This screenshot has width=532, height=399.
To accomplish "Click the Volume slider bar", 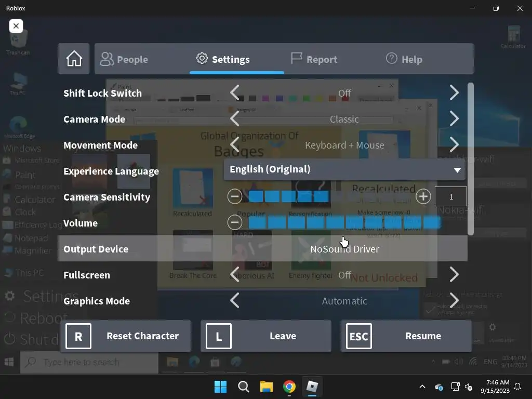I will pyautogui.click(x=344, y=222).
